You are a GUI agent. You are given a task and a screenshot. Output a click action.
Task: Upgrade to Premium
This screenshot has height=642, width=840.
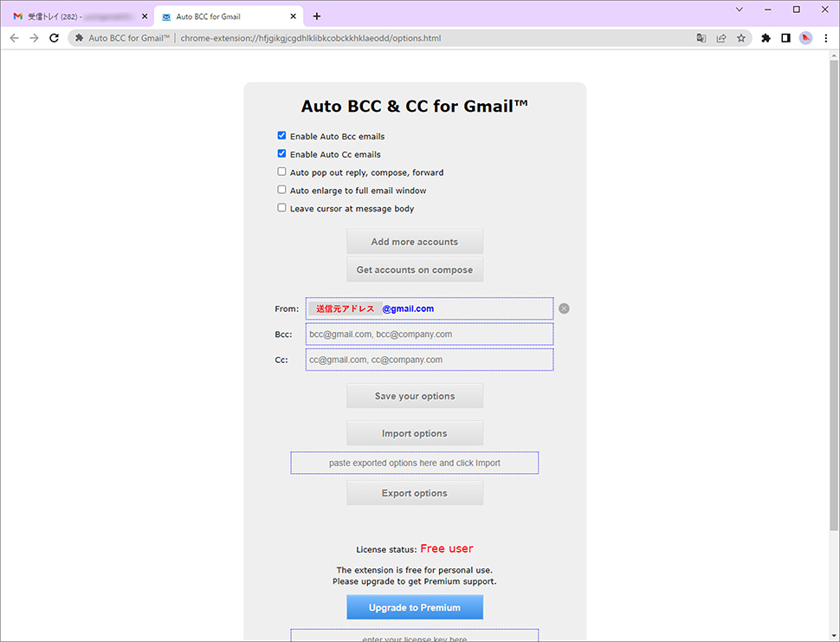pos(415,607)
